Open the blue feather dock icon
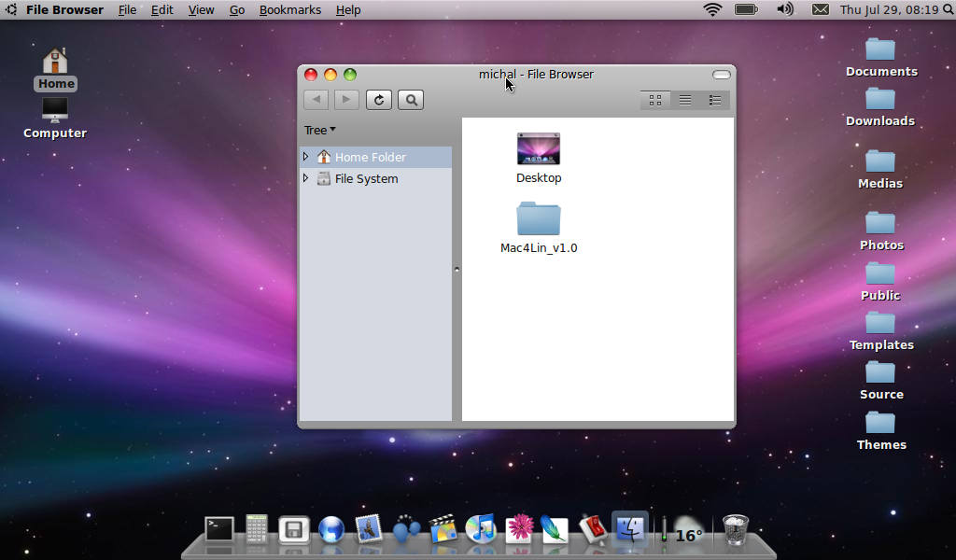The image size is (956, 560). tap(555, 529)
